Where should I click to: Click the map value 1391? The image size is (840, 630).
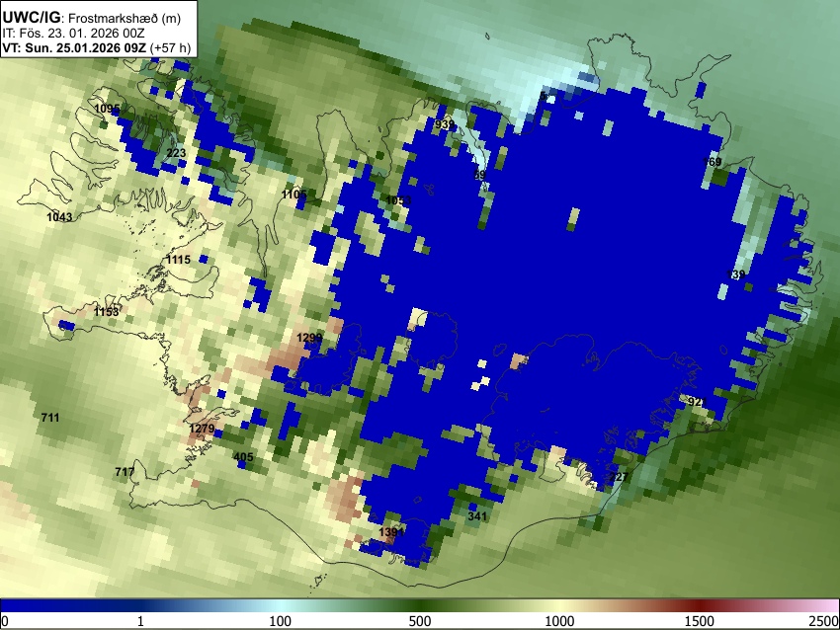(391, 532)
